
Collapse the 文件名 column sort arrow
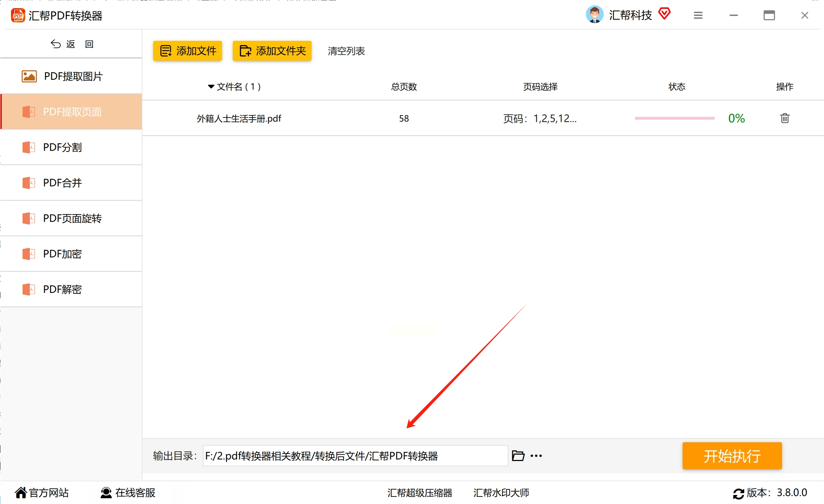coord(211,87)
